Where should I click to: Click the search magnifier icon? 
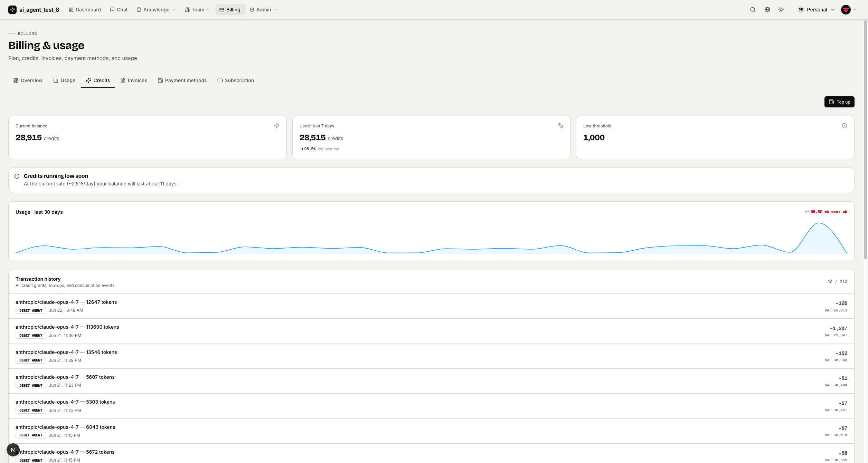[x=753, y=10]
